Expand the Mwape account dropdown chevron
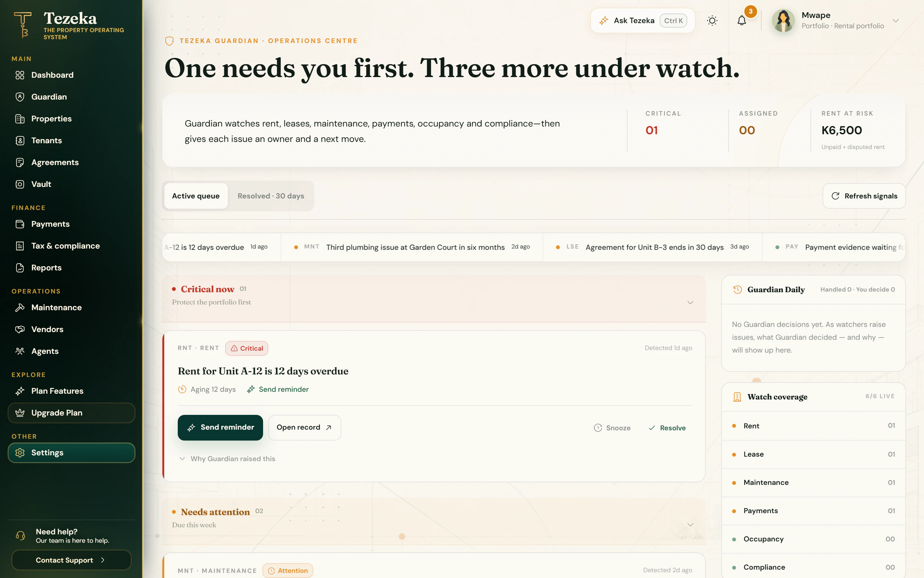The image size is (924, 578). 895,21
